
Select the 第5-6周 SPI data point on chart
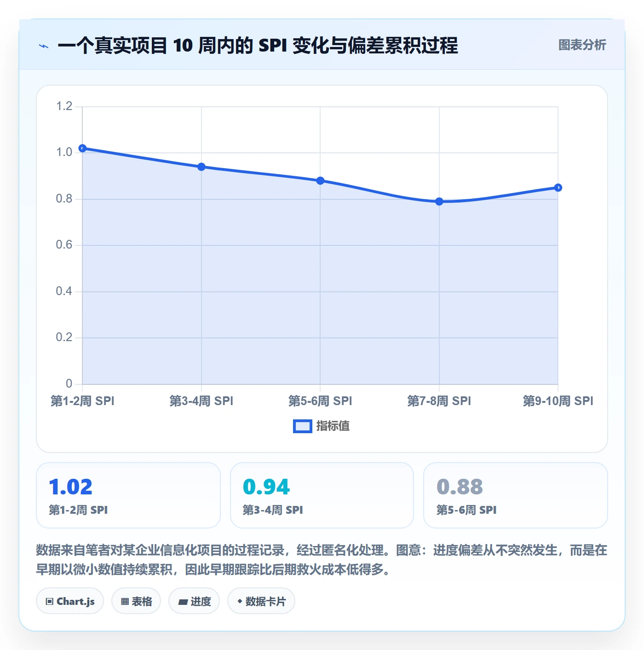pos(320,181)
